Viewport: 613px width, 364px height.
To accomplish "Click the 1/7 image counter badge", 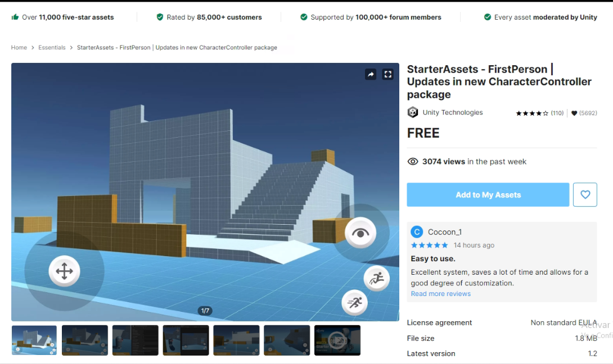I will 205,311.
